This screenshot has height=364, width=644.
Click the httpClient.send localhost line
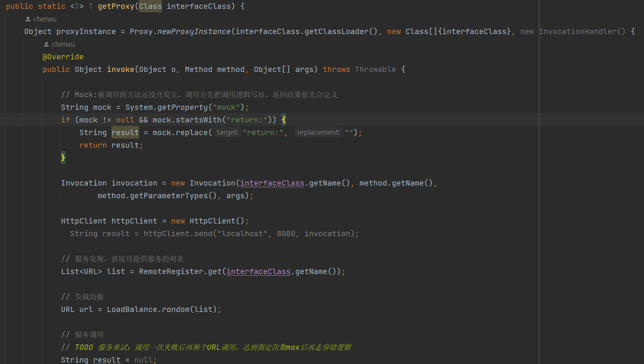(x=214, y=233)
